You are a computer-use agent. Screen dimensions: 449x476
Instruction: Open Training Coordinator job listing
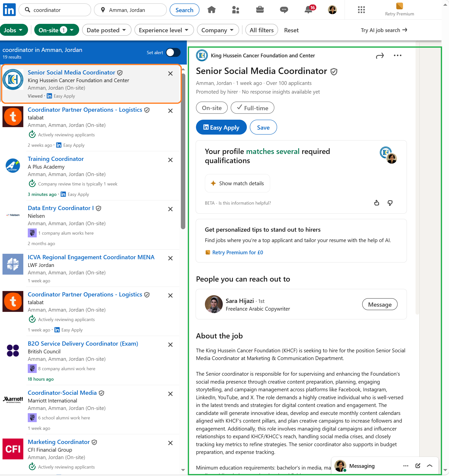click(x=56, y=159)
